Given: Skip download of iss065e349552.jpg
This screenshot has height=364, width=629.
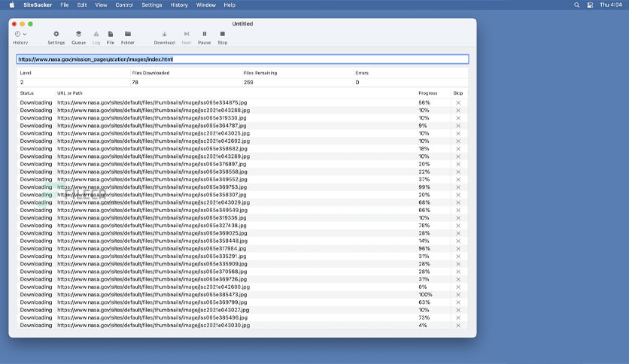Looking at the screenshot, I should [458, 179].
